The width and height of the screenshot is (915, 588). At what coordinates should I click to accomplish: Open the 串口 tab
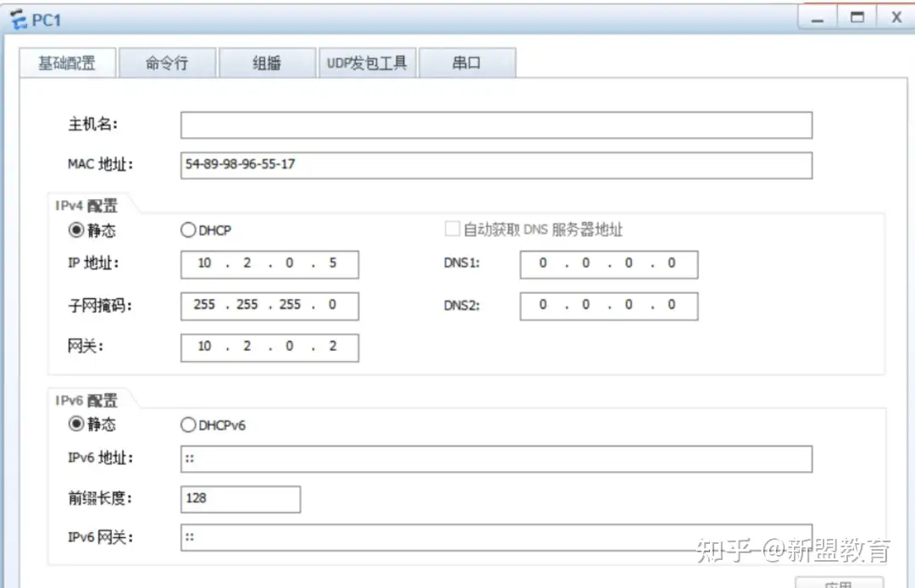[467, 63]
